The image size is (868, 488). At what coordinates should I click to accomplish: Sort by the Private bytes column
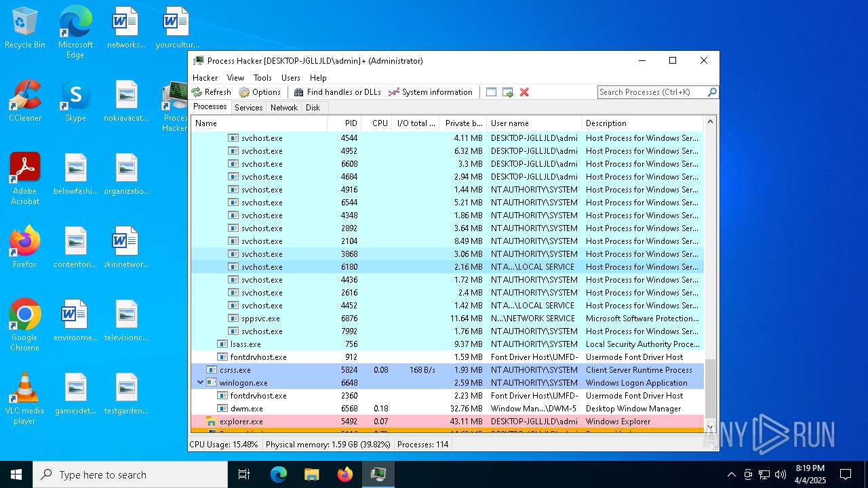click(x=463, y=123)
